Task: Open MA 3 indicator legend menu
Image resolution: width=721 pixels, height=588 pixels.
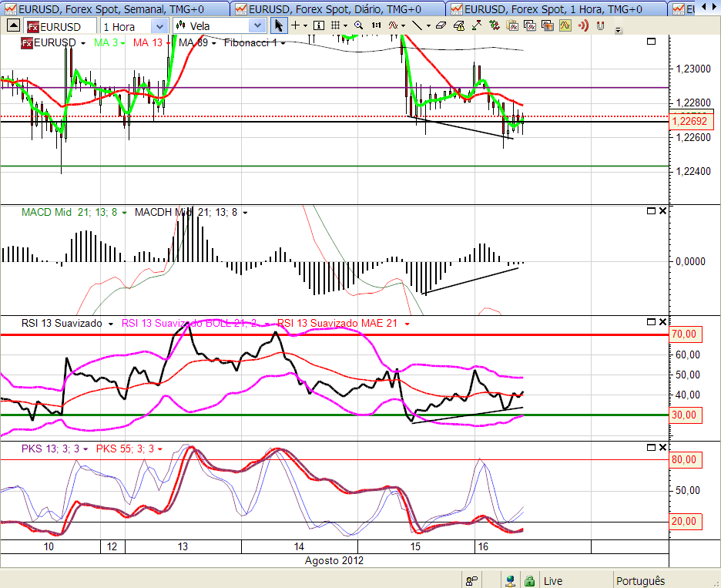Action: (x=122, y=43)
